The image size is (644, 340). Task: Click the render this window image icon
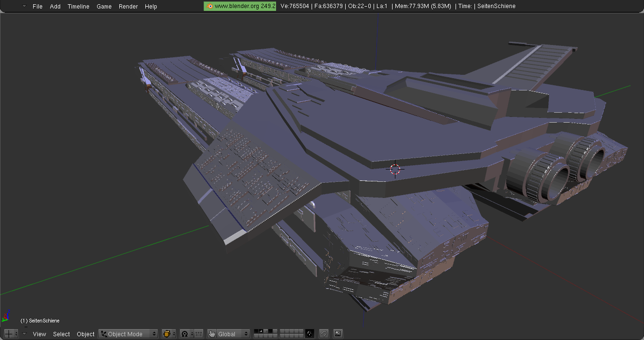[338, 334]
